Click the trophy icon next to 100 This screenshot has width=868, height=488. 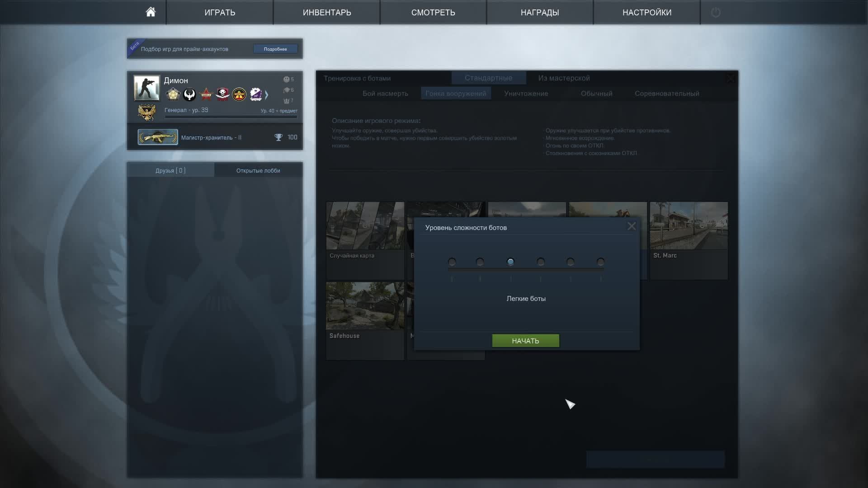(x=278, y=137)
